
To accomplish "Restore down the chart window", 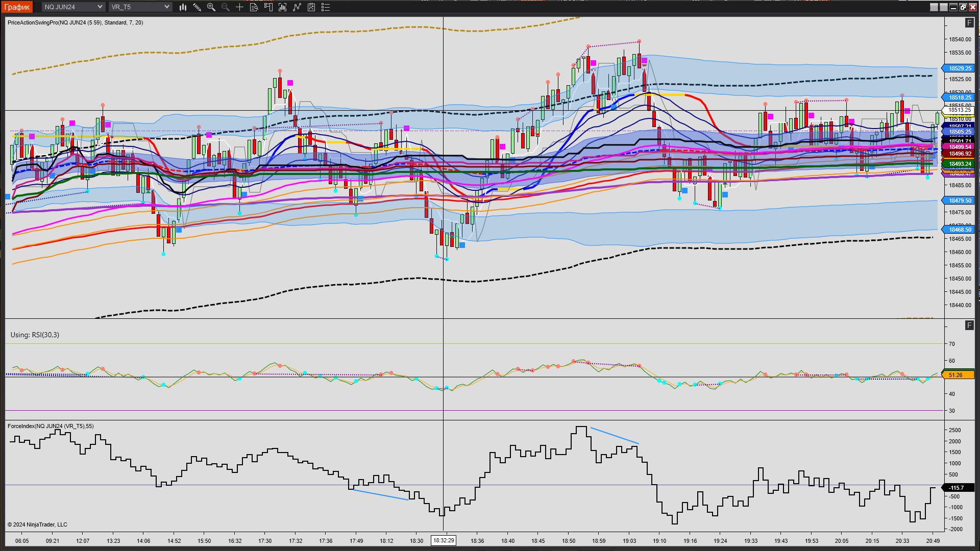I will (963, 7).
